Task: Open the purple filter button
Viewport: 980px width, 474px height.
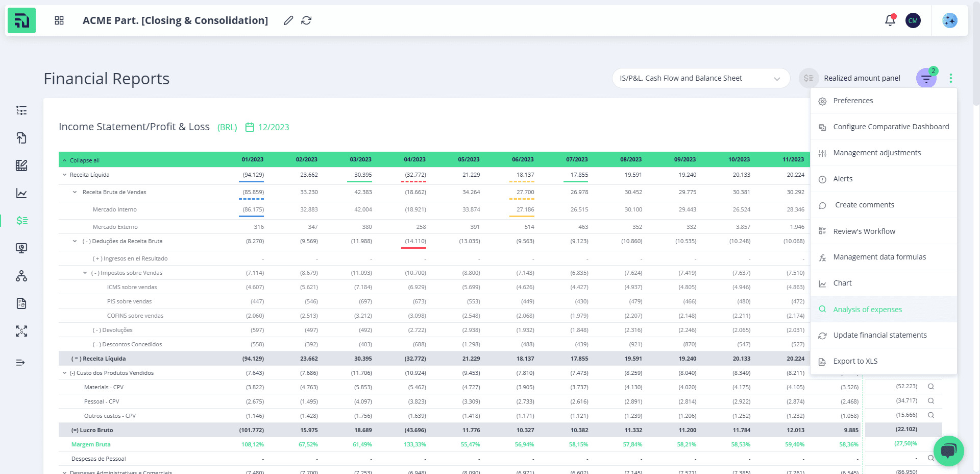Action: pyautogui.click(x=926, y=78)
